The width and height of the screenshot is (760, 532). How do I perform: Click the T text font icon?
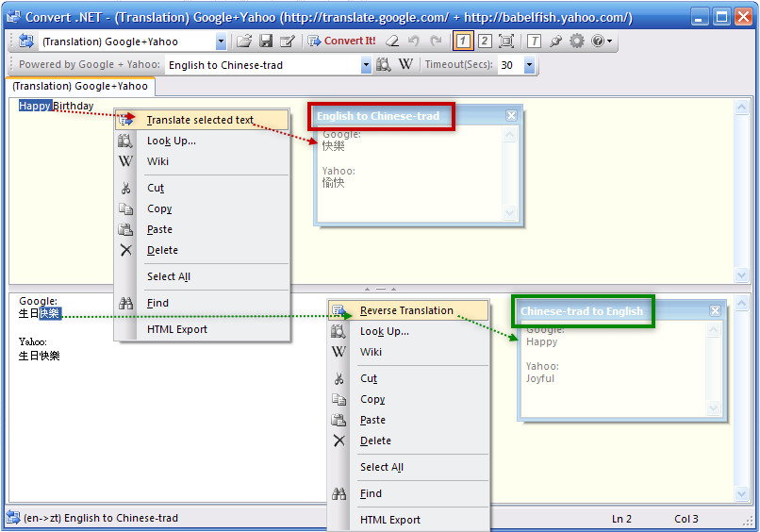coord(534,42)
